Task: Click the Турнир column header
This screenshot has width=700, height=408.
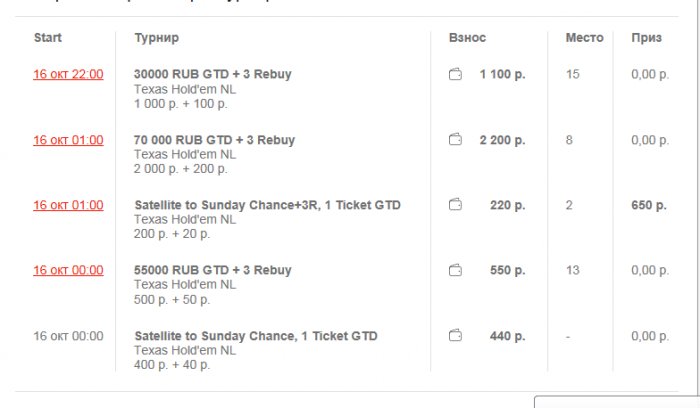Action: click(x=156, y=38)
